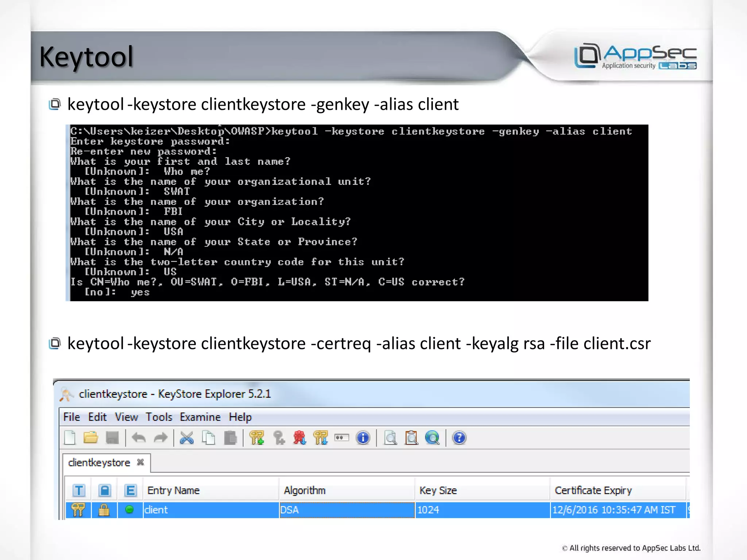Paste entry using the clipboard icon
Screen dimensions: 747x560
(231, 438)
